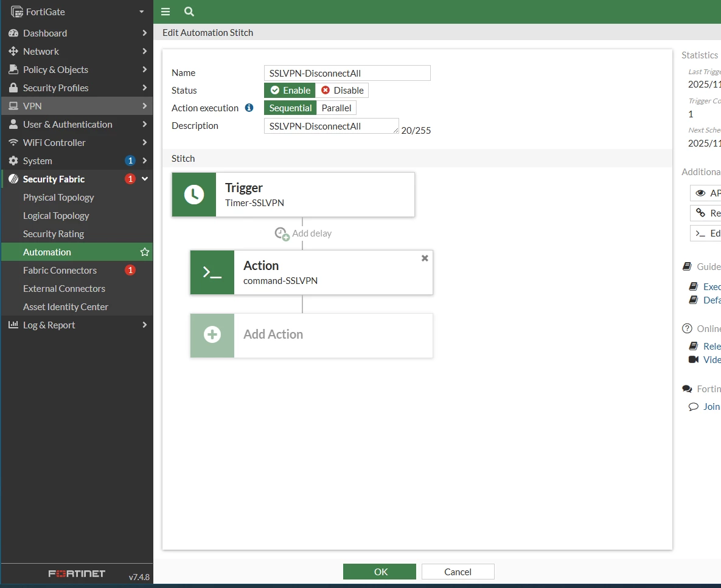The height and width of the screenshot is (588, 721).
Task: Click the Automation menu item
Action: [77, 252]
